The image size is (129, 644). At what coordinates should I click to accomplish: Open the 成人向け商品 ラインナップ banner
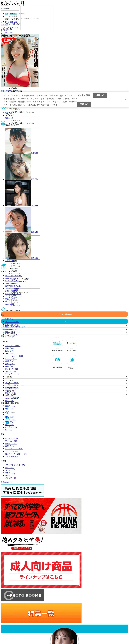point(41,570)
